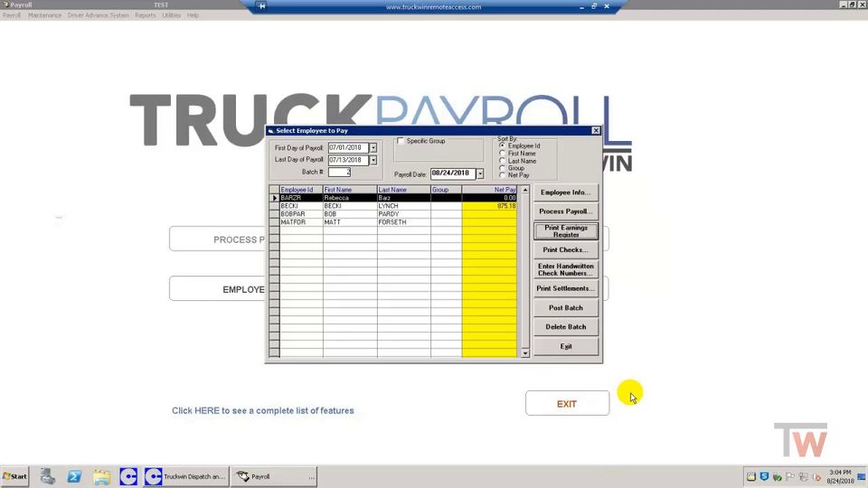
Task: Open the Utilities menu
Action: click(x=172, y=15)
